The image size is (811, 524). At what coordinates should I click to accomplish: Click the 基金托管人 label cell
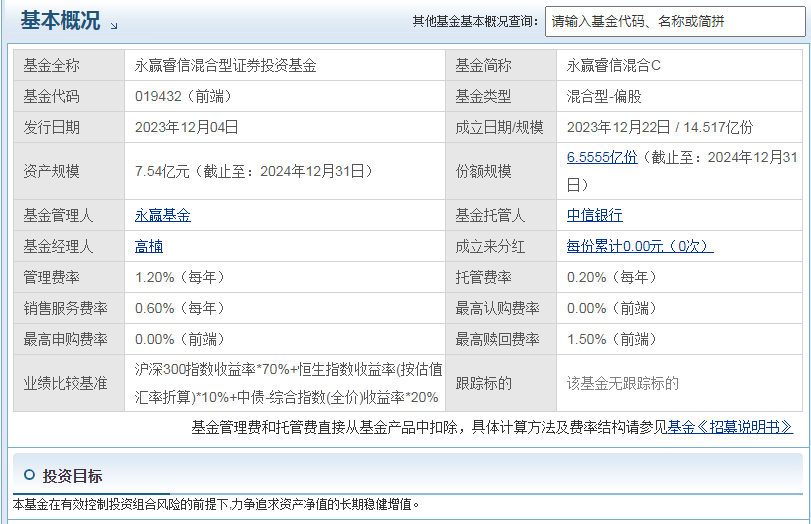coord(501,215)
